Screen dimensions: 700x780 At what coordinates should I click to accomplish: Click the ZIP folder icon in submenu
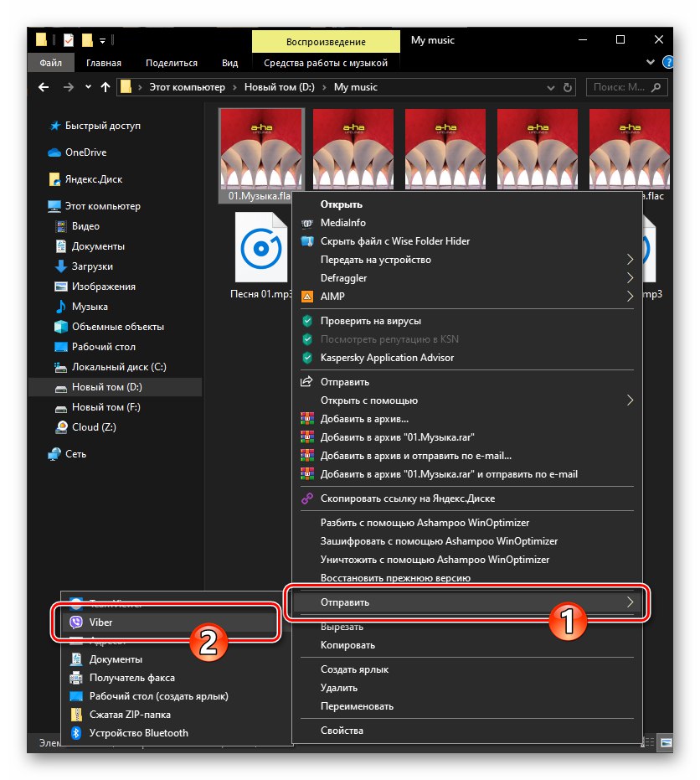76,715
